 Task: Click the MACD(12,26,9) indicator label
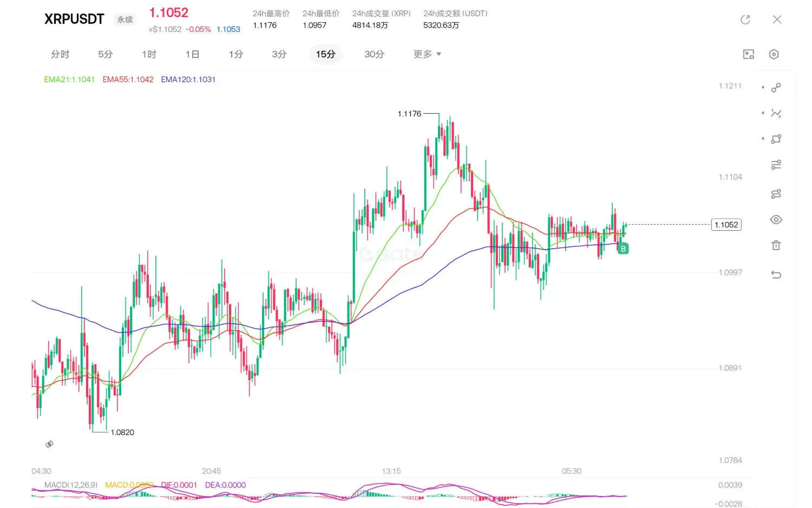pyautogui.click(x=71, y=485)
